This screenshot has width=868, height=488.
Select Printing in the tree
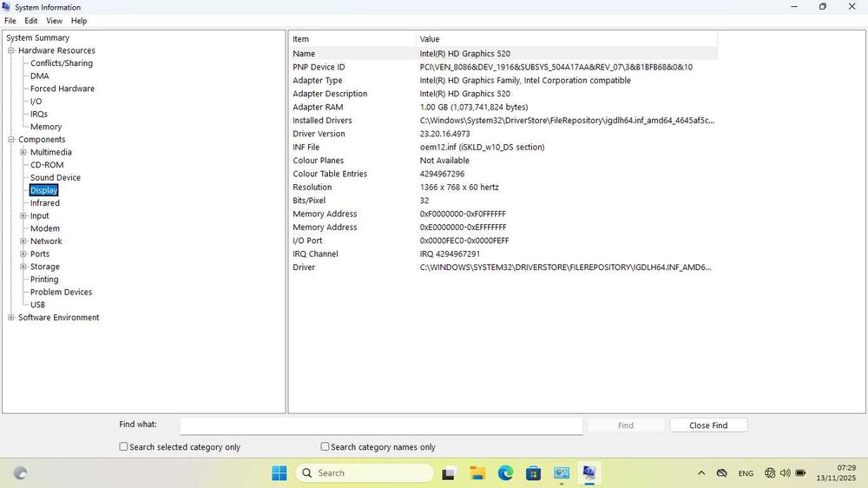pos(44,280)
